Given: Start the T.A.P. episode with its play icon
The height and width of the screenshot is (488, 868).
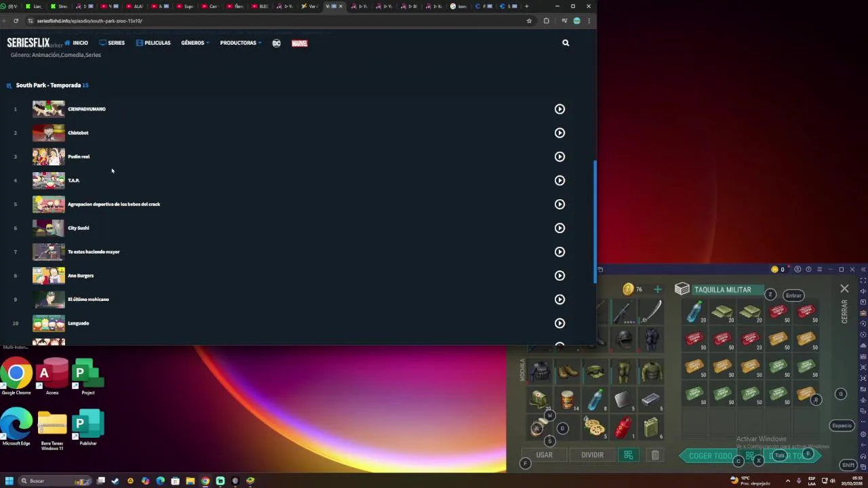Looking at the screenshot, I should coord(559,180).
